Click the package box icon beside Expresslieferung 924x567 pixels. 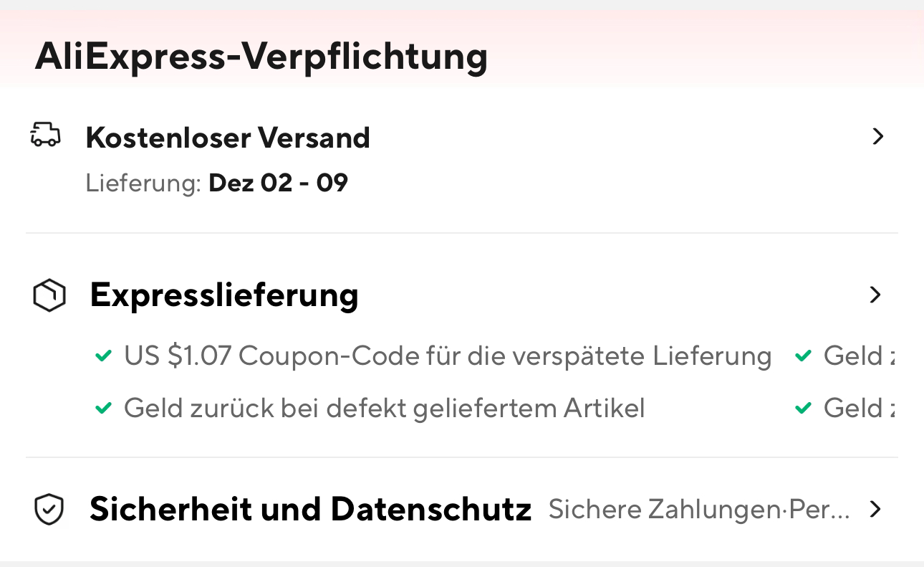coord(49,295)
